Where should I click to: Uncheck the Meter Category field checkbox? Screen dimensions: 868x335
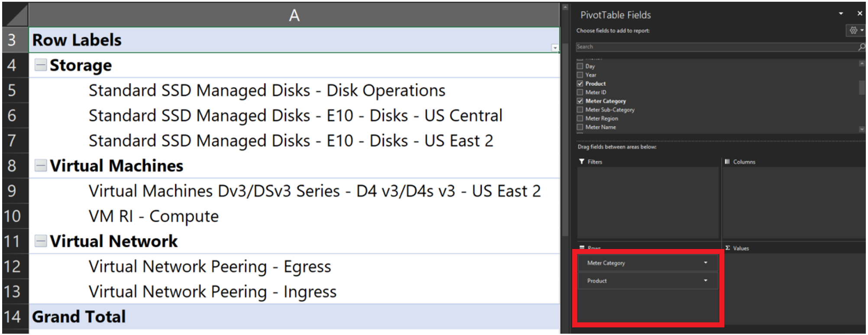pyautogui.click(x=580, y=101)
